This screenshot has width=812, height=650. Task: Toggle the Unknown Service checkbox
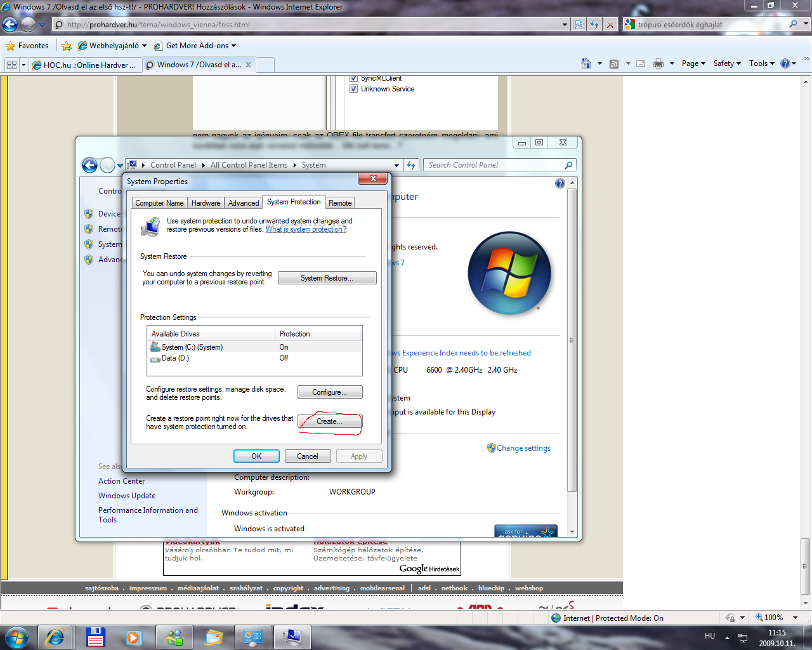point(354,89)
